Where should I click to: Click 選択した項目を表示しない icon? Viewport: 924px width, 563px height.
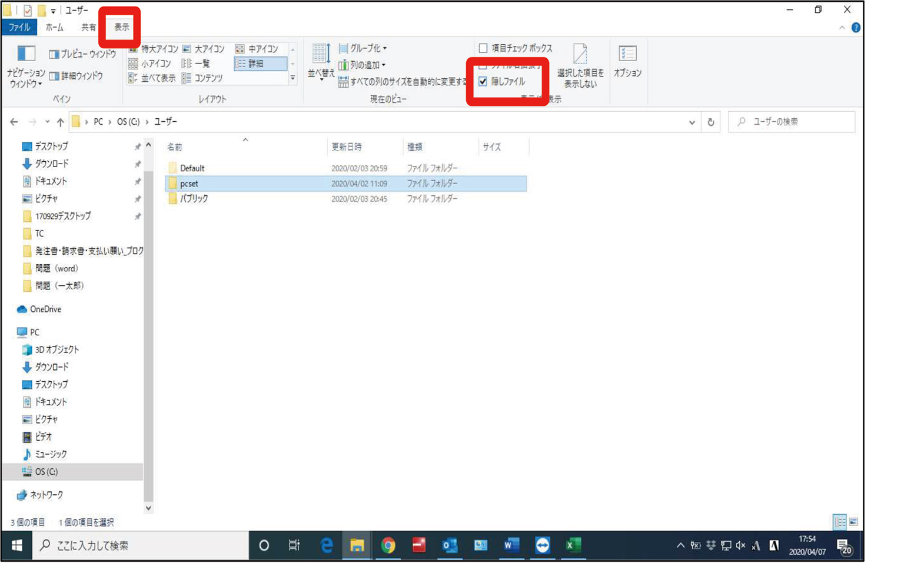pos(580,55)
